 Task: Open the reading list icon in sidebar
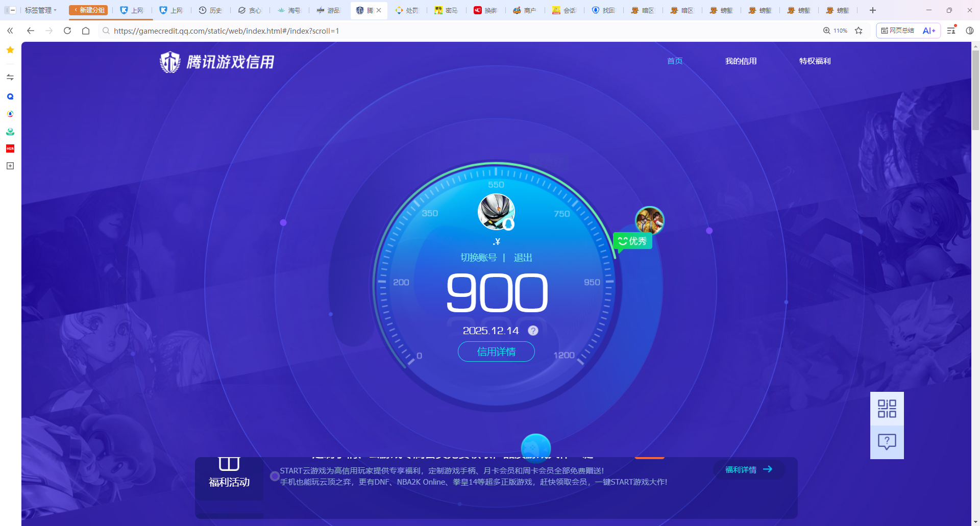click(10, 77)
